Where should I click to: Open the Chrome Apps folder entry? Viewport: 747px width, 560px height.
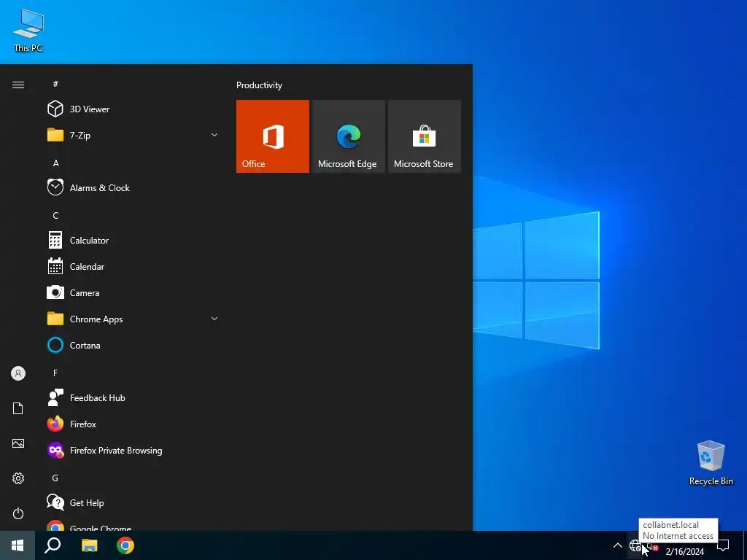[133, 319]
